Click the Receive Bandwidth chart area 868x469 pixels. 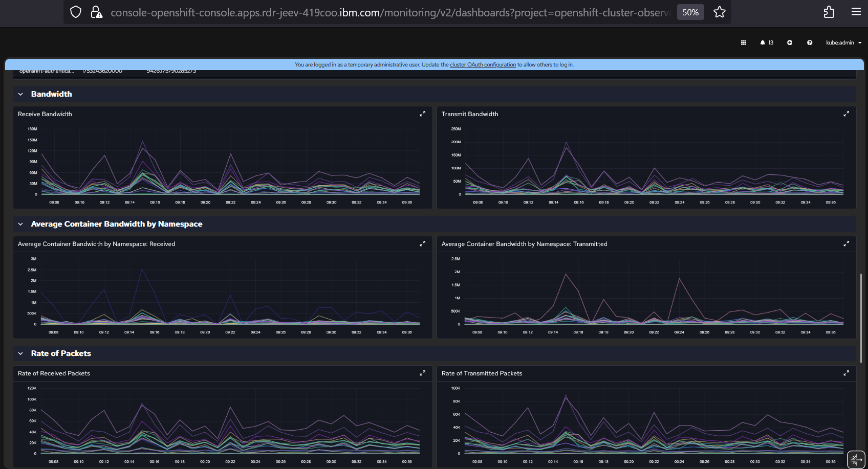coord(230,162)
